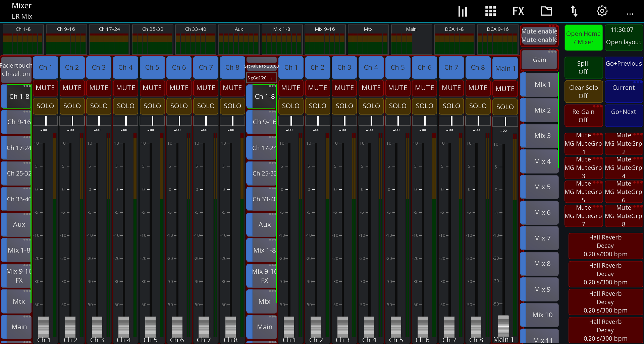Open the data transfer panel
This screenshot has width=644, height=344.
click(x=574, y=11)
